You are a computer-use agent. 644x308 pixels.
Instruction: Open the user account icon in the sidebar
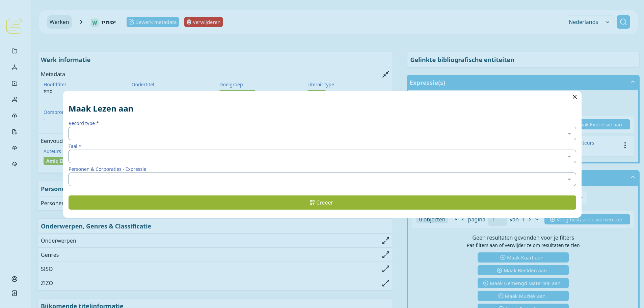(x=15, y=279)
